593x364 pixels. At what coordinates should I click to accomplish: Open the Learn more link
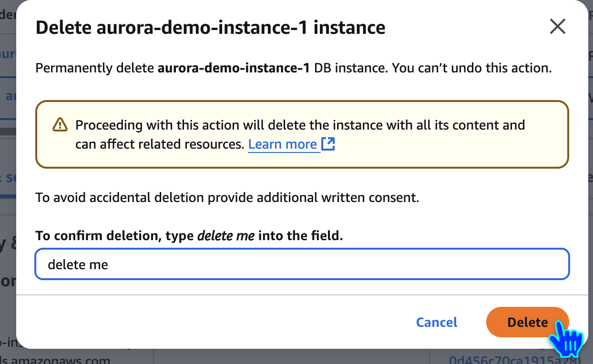click(282, 144)
